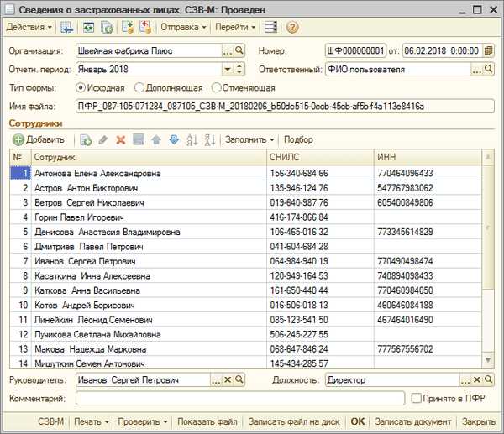Clear the Руководитель field with X icon

tap(228, 379)
